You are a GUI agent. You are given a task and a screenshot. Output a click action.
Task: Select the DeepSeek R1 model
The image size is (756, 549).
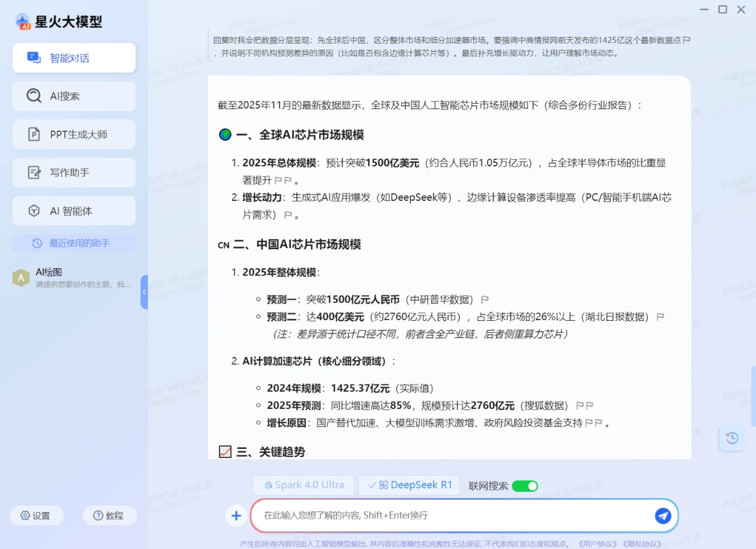click(x=409, y=486)
